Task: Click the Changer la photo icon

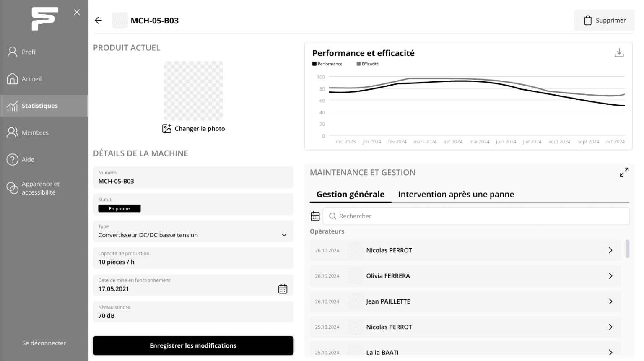Action: pyautogui.click(x=166, y=129)
